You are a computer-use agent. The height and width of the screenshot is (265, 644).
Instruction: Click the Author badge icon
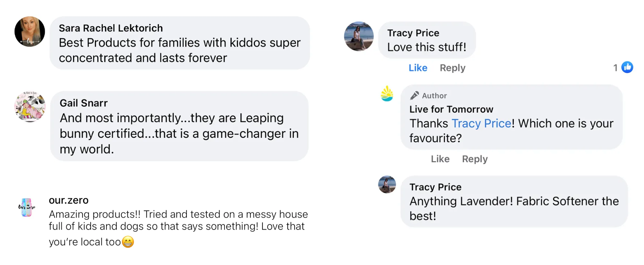(415, 96)
